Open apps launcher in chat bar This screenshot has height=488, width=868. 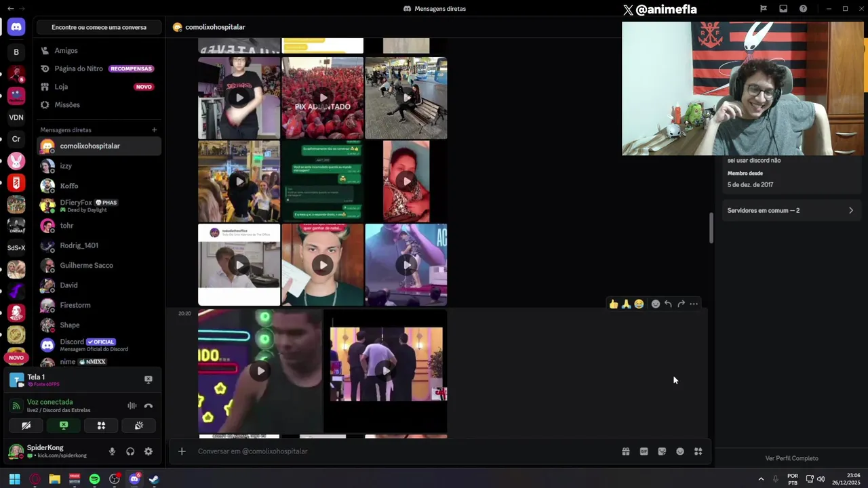click(x=698, y=451)
